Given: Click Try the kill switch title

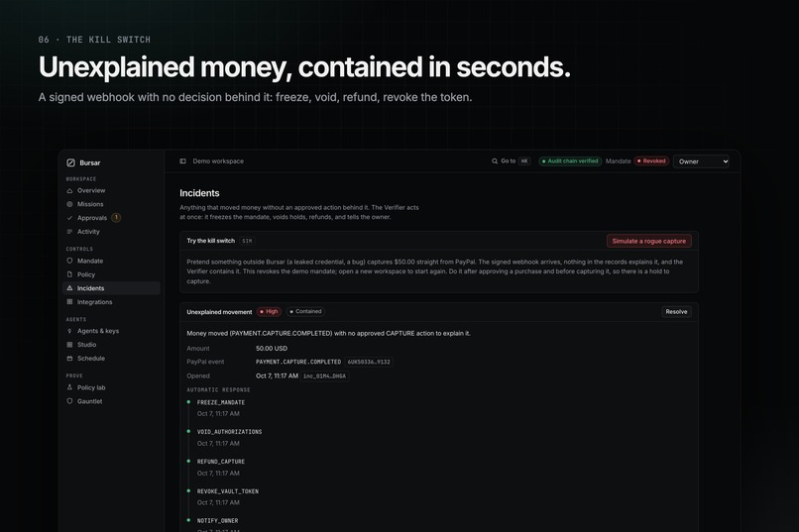Looking at the screenshot, I should tap(210, 241).
